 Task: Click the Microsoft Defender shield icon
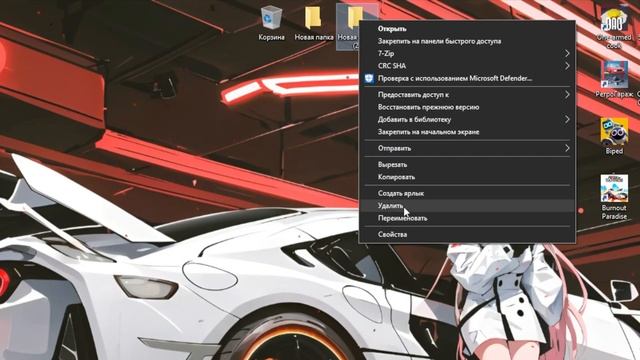369,78
